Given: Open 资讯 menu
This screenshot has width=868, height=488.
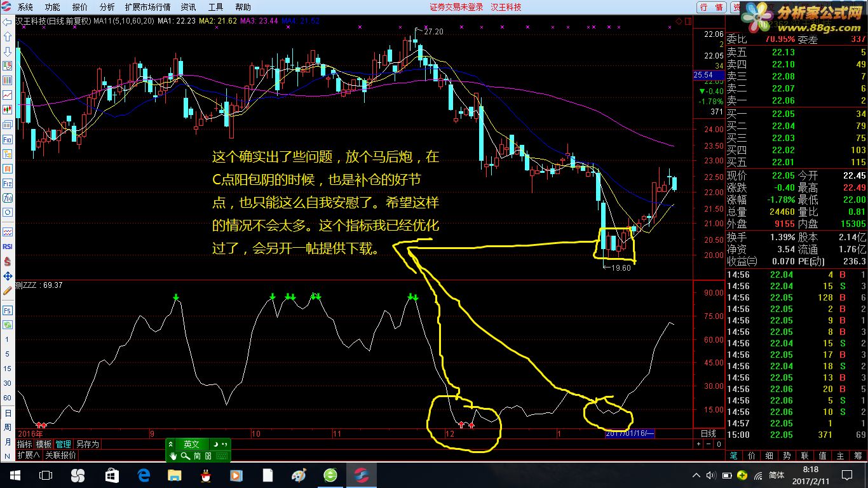Looking at the screenshot, I should pyautogui.click(x=188, y=7).
